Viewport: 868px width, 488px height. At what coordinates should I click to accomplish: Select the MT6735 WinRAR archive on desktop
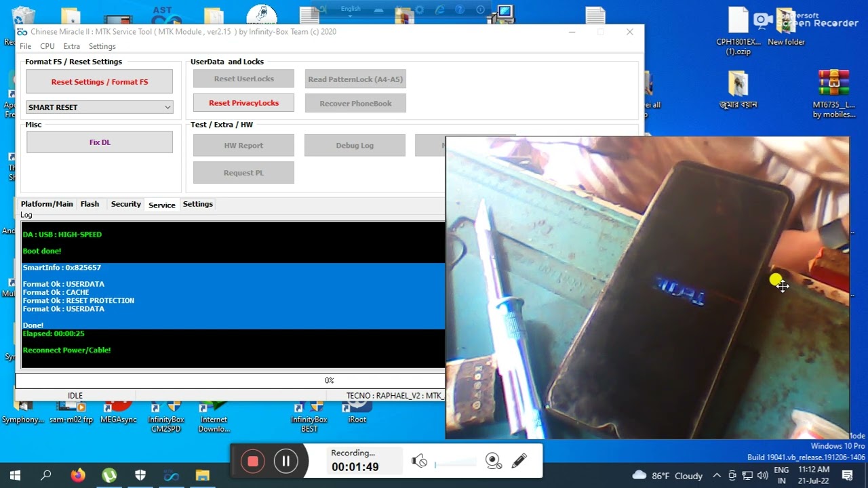coord(834,94)
